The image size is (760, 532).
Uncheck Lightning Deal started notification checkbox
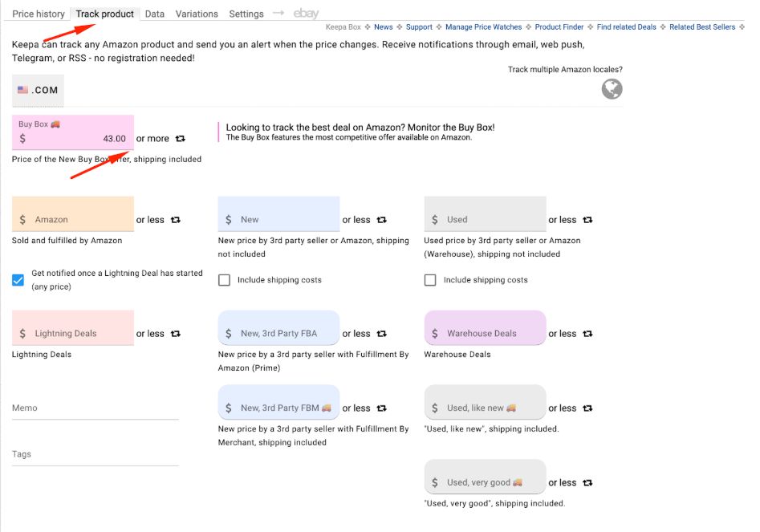coord(18,280)
